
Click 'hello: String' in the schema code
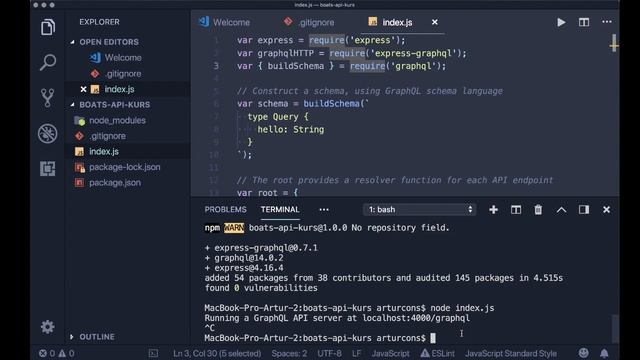click(291, 130)
